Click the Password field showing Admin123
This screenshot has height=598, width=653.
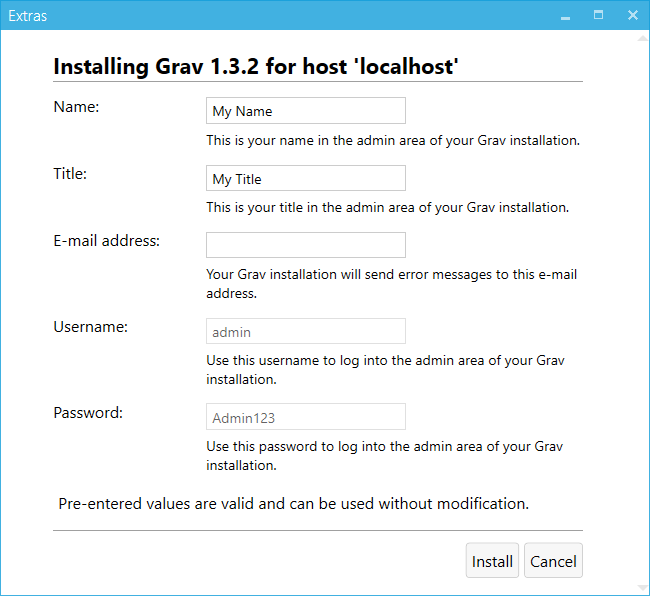point(307,418)
